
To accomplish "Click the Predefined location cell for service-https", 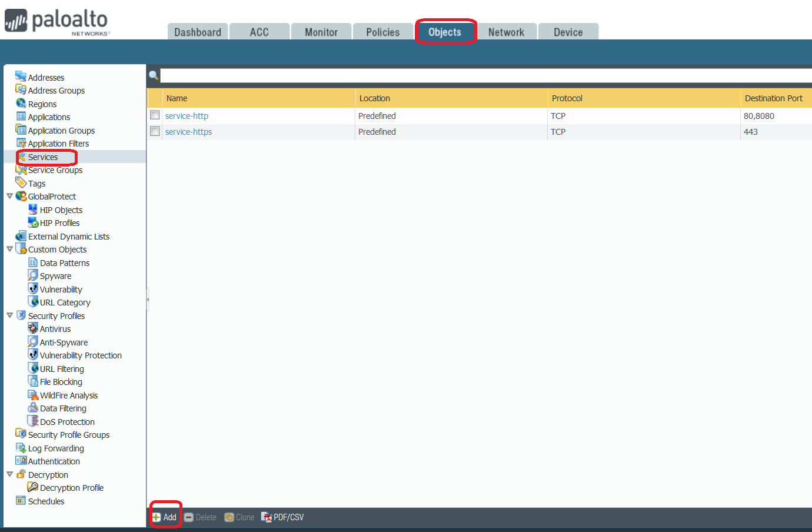I will 377,132.
